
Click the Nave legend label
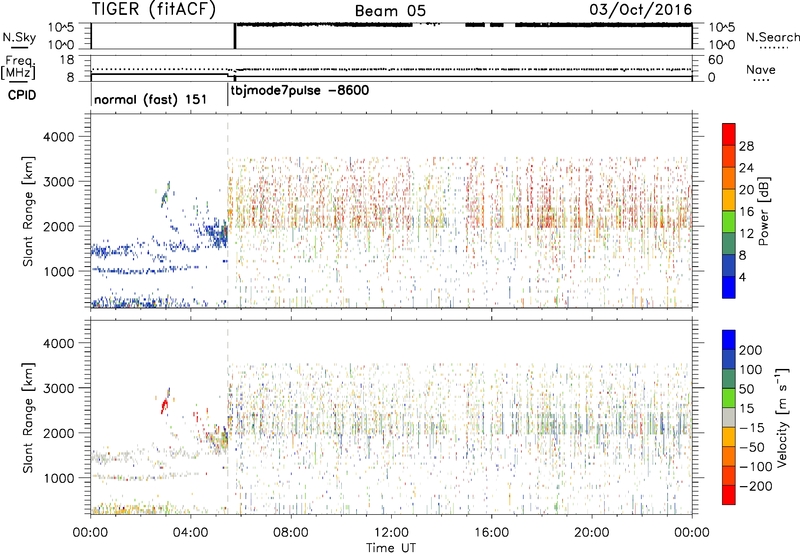click(760, 69)
